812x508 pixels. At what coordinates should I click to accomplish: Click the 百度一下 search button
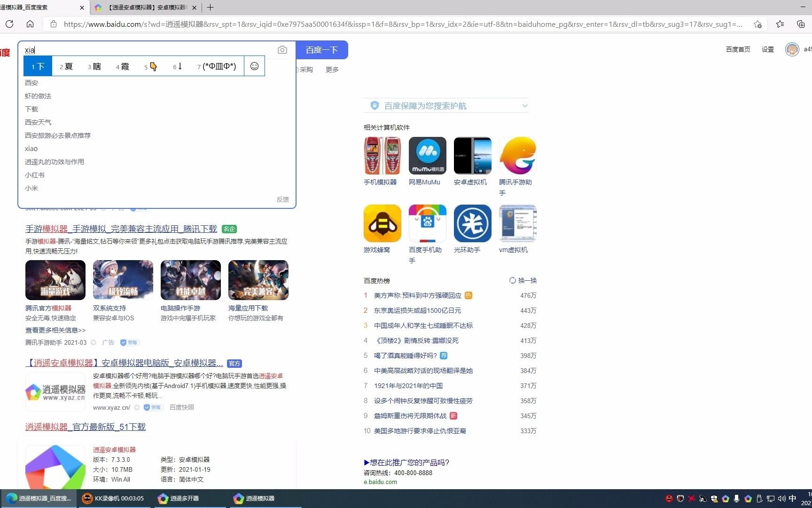point(322,50)
